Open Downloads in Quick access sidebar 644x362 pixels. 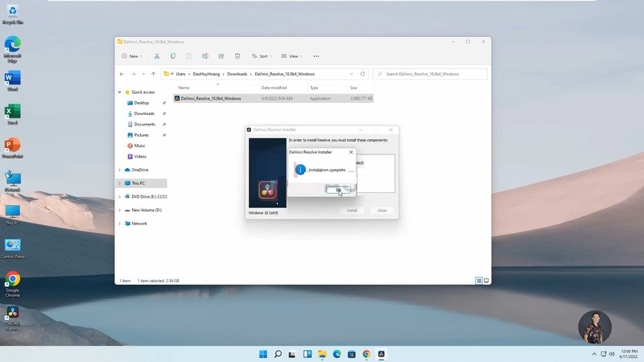[144, 113]
